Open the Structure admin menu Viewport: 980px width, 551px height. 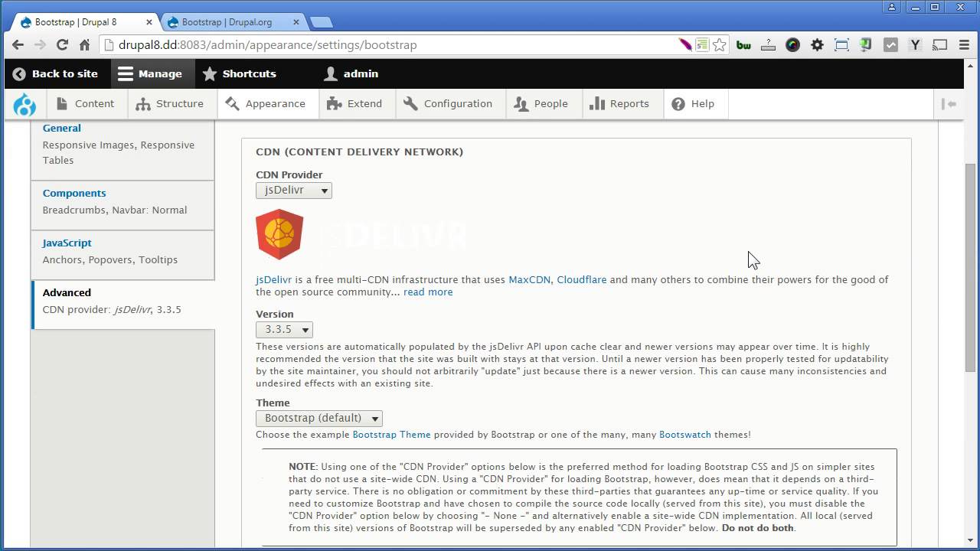click(x=170, y=104)
